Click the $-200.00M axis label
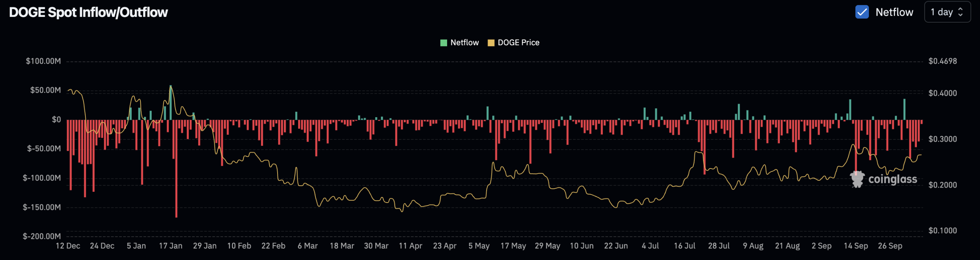Viewport: 980px width, 260px height. 42,236
